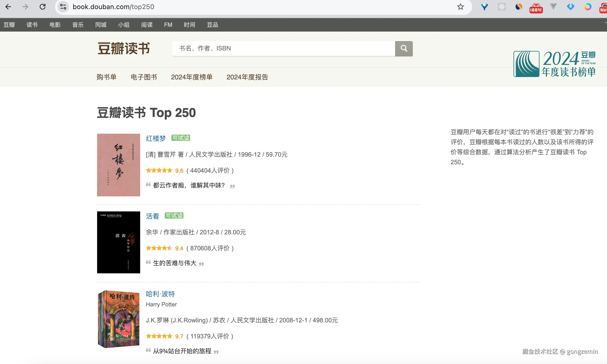Screen dimensions: 607x364
Task: Reload the page with refresh icon
Action: [x=43, y=7]
